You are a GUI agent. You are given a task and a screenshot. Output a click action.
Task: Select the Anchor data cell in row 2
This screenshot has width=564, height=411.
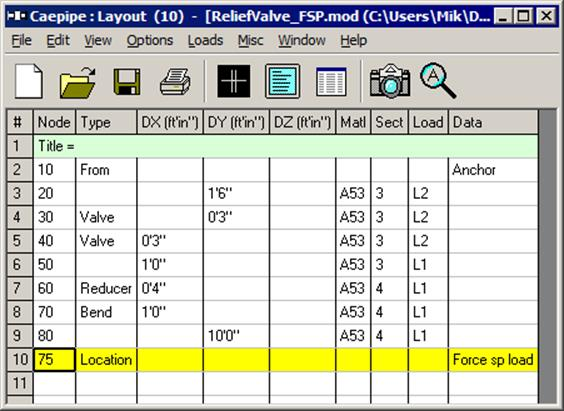pos(493,170)
